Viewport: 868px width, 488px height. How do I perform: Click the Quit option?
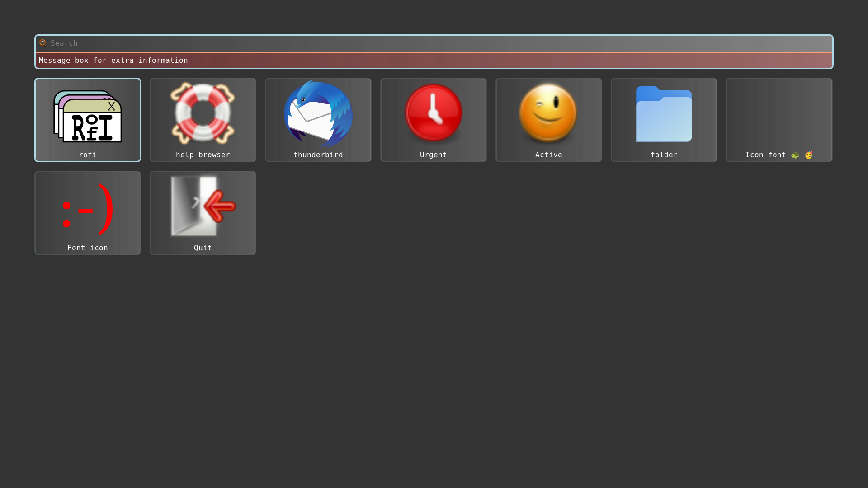[203, 213]
